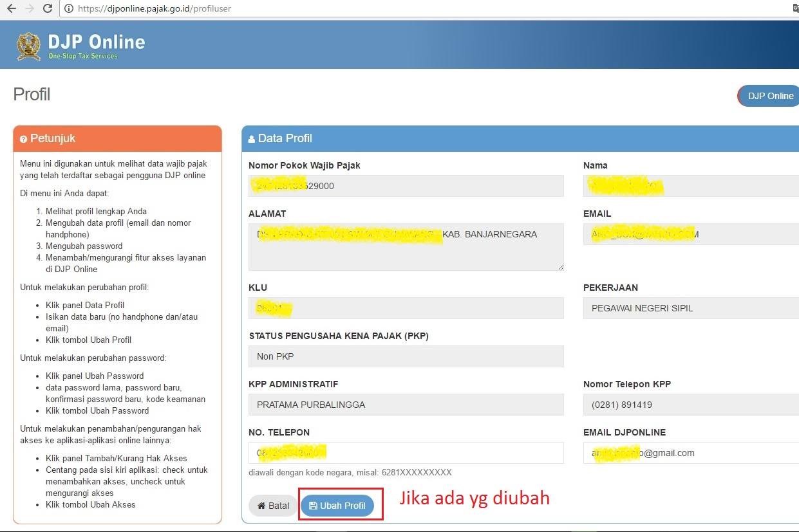
Task: Click the person icon in Data Profil header
Action: coord(252,138)
